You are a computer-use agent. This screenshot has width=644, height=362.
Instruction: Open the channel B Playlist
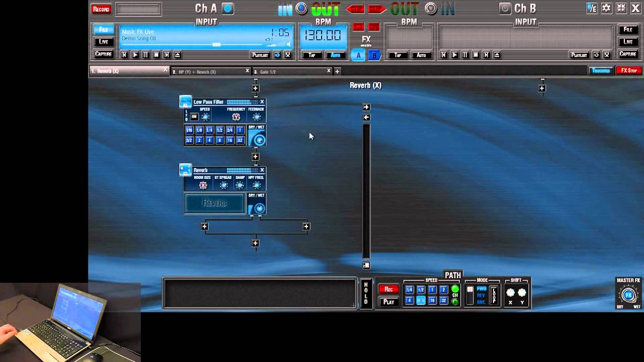pos(579,55)
